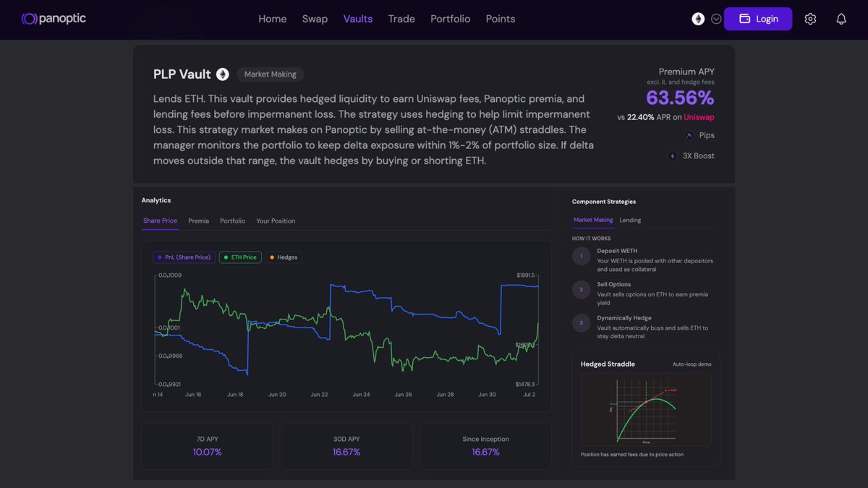This screenshot has width=868, height=488.
Task: Toggle the ETH Price series
Action: tap(240, 257)
